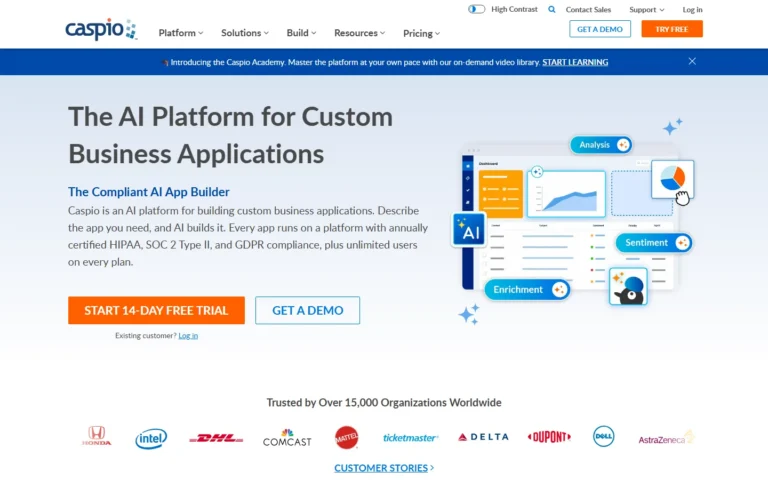Open the search magnifier icon
768x480 pixels.
[552, 9]
